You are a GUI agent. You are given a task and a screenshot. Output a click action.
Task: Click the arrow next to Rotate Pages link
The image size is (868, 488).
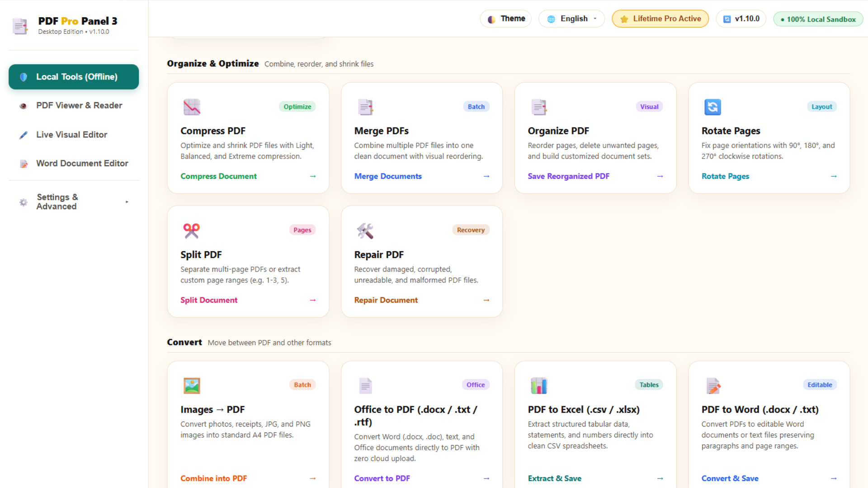pos(834,176)
